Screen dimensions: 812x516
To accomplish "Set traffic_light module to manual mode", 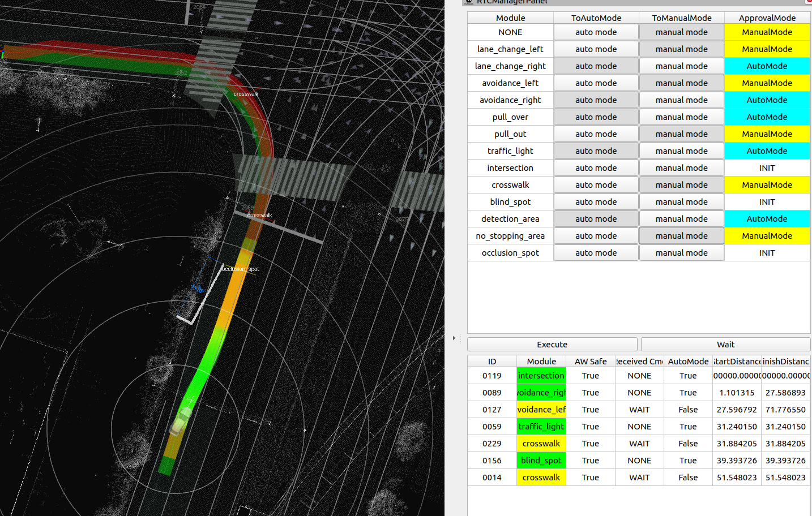I will click(x=681, y=151).
